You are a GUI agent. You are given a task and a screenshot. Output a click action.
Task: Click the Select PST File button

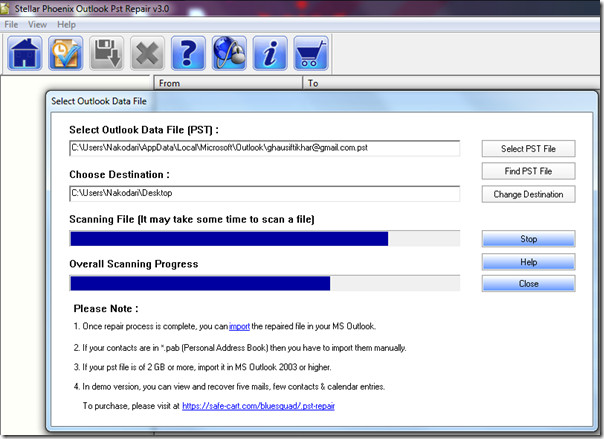(x=528, y=149)
